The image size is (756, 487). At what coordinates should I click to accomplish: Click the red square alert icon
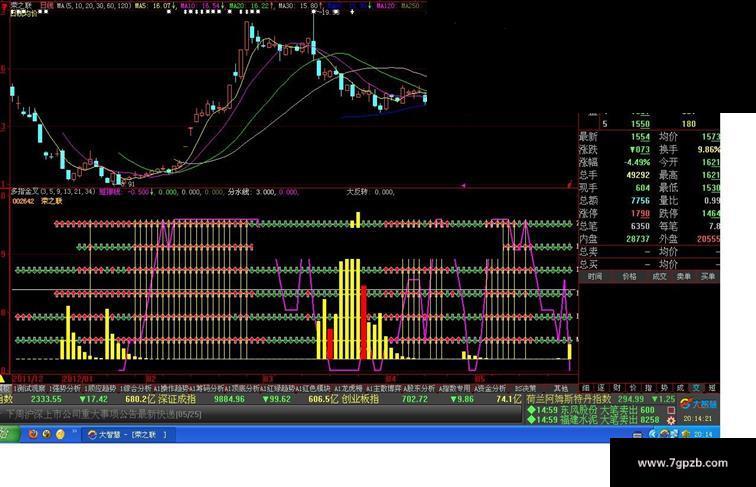(671, 410)
